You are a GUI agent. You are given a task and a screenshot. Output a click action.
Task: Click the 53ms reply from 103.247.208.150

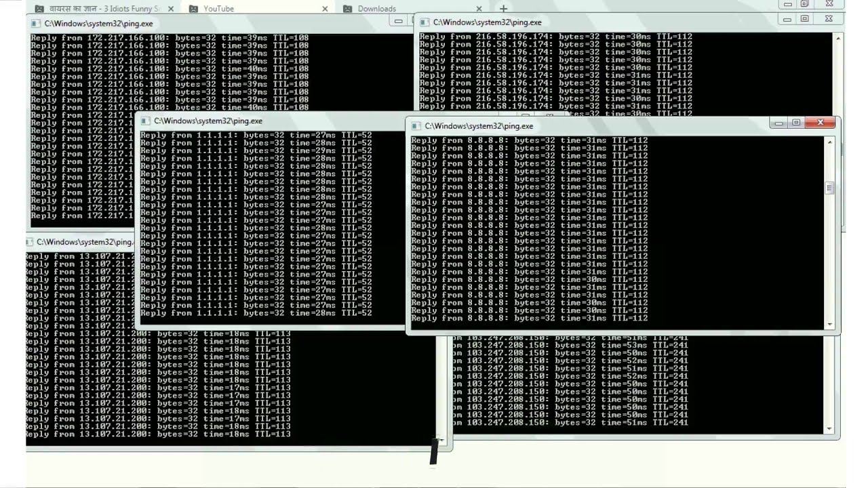pos(571,346)
